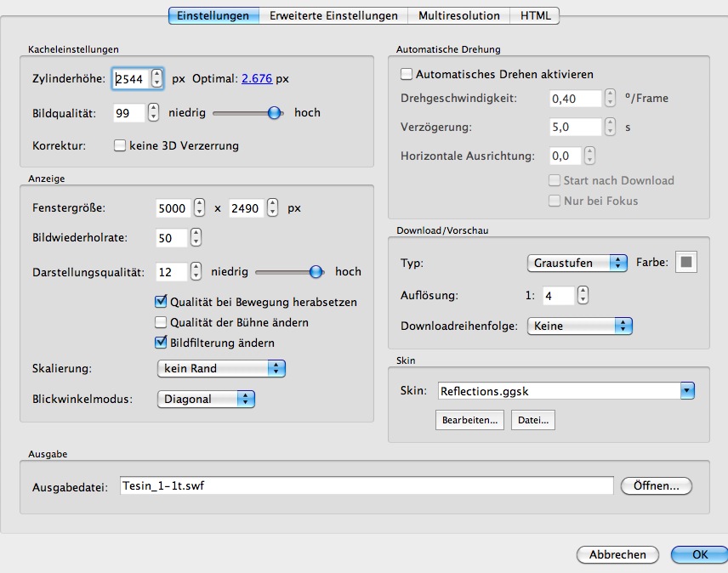Viewport: 728px width, 573px height.
Task: Click the Darstellungsqualität stepper
Action: pos(196,272)
